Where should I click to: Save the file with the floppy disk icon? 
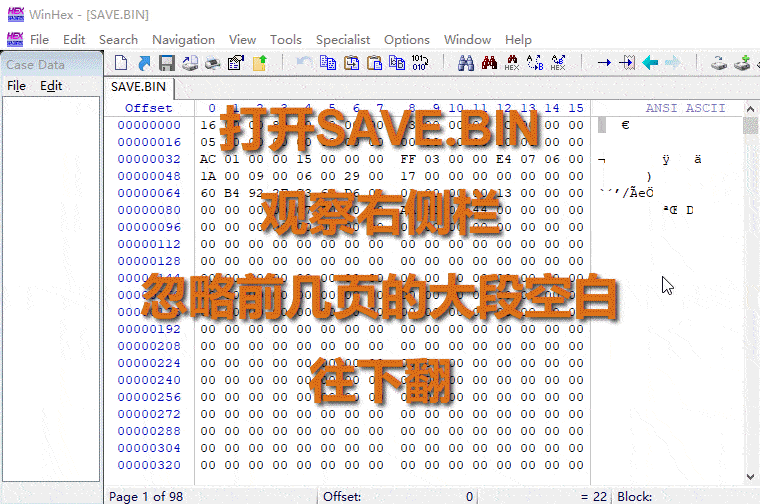tap(167, 63)
